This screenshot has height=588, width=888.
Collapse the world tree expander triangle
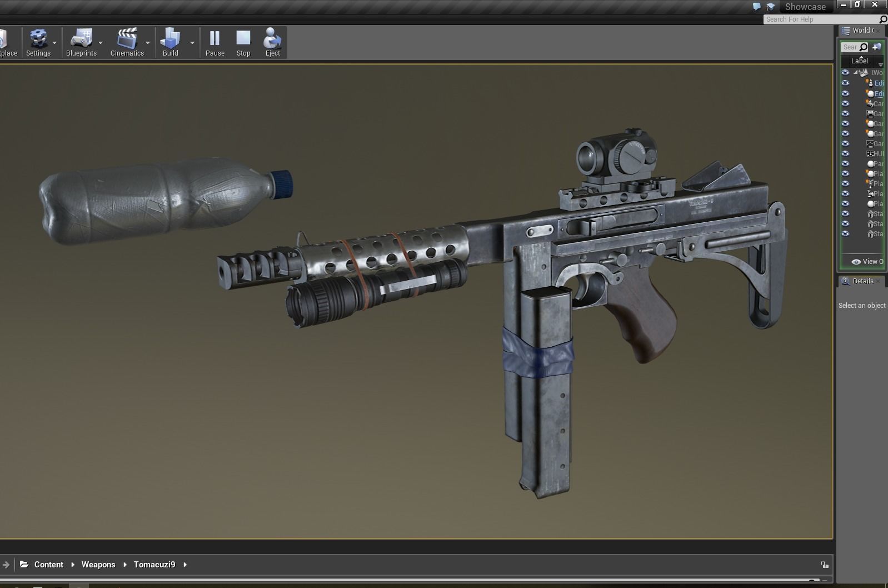pyautogui.click(x=856, y=73)
